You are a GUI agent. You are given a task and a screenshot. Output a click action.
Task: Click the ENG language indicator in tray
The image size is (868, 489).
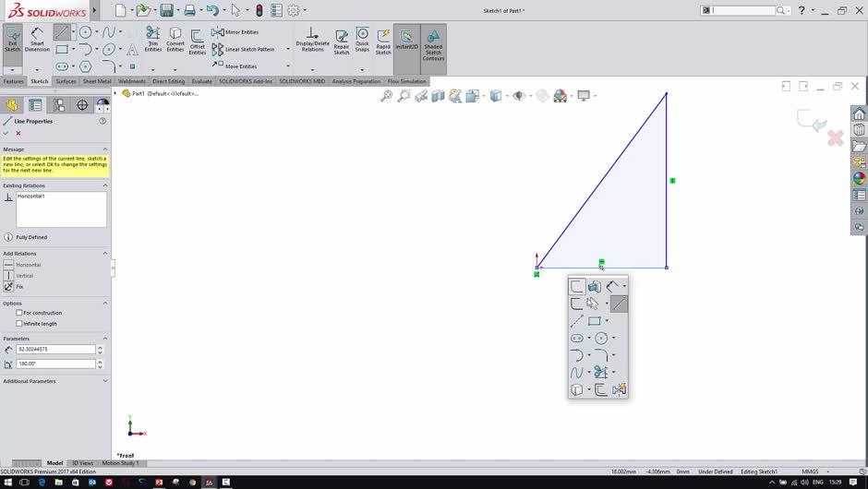[817, 483]
